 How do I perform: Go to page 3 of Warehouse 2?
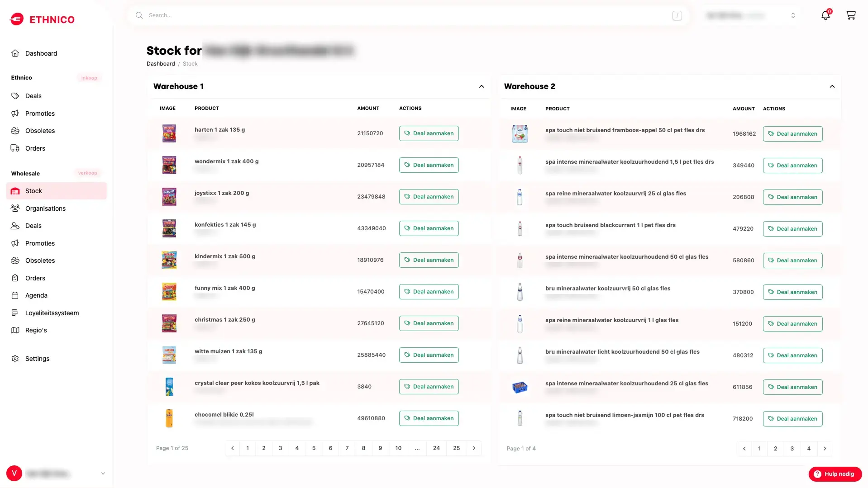pyautogui.click(x=792, y=449)
